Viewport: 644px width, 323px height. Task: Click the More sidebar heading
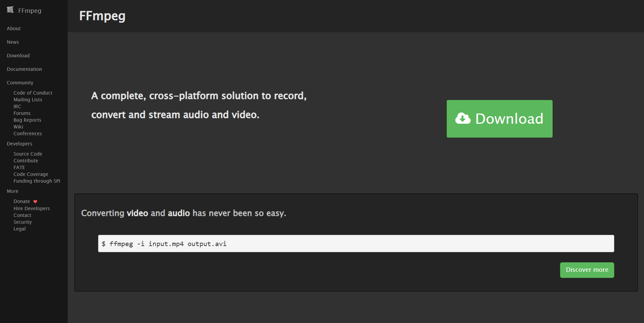(x=13, y=191)
